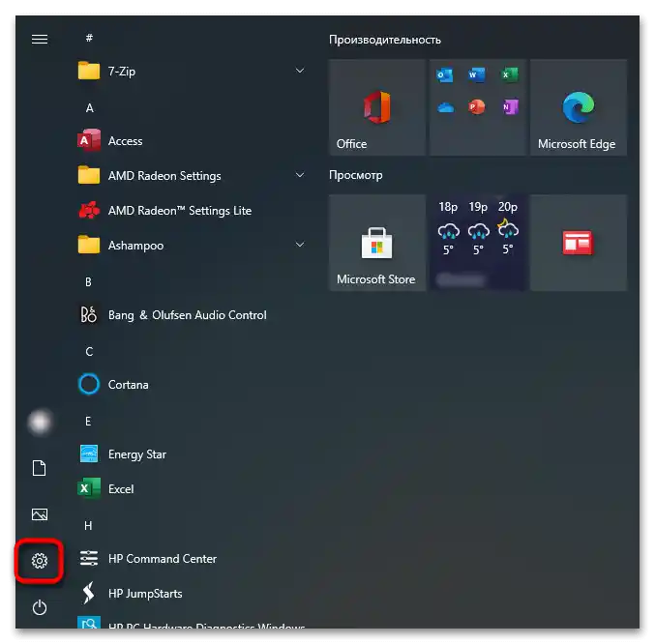Open the Microsoft Edge tile
This screenshot has height=644, width=655.
(579, 107)
